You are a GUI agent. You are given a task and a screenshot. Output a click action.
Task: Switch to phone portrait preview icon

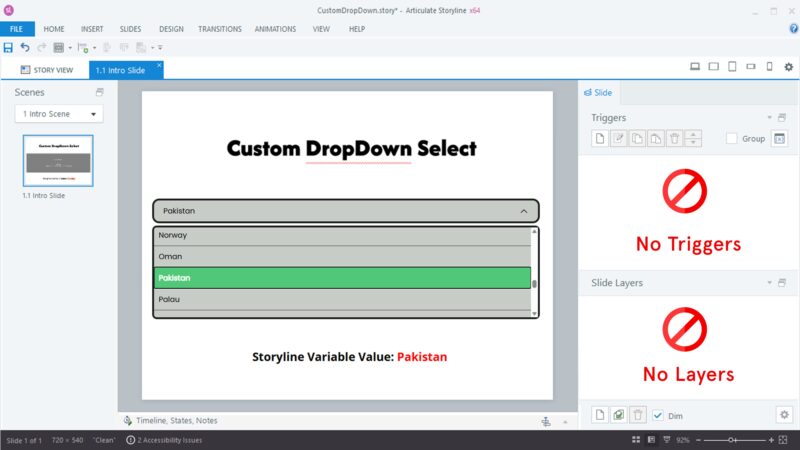[769, 66]
